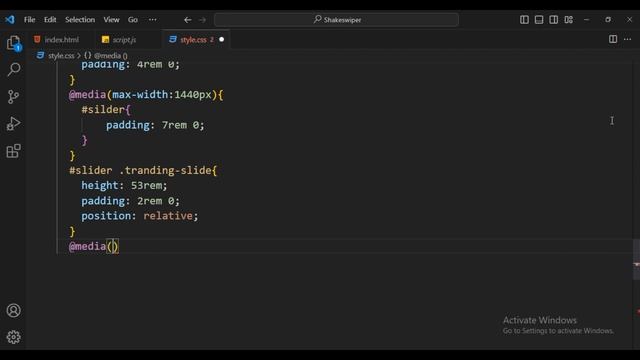
Task: Click the 'padding: 2rem 0;' line
Action: point(130,201)
